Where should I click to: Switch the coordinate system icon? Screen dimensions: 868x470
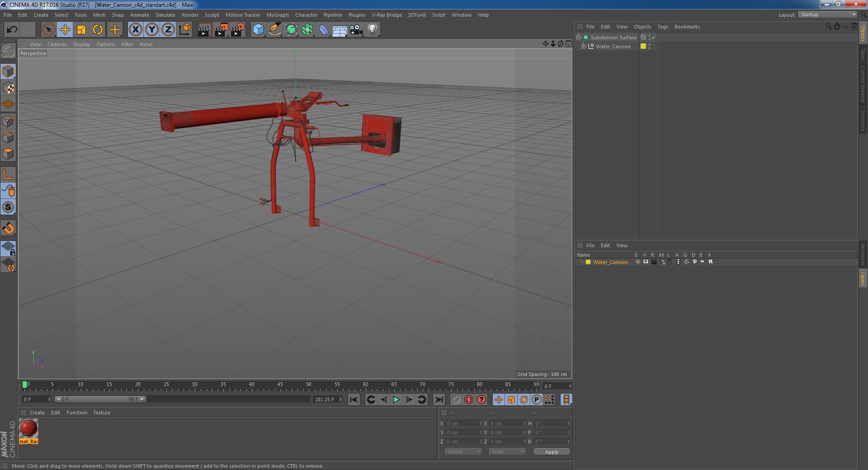[185, 30]
